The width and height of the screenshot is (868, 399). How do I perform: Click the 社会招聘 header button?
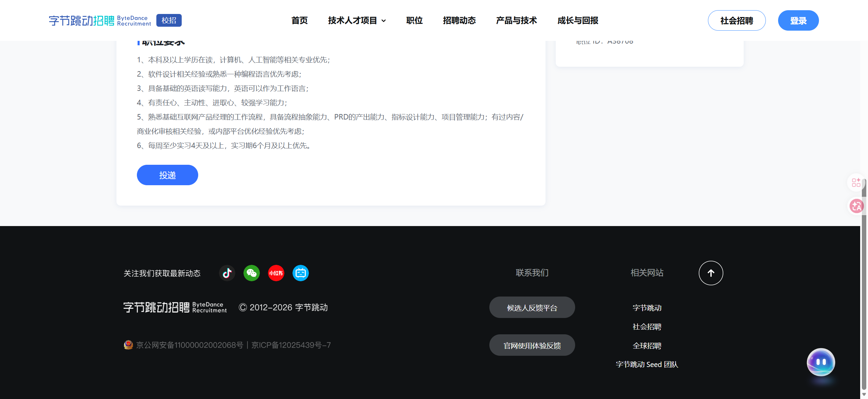click(737, 20)
